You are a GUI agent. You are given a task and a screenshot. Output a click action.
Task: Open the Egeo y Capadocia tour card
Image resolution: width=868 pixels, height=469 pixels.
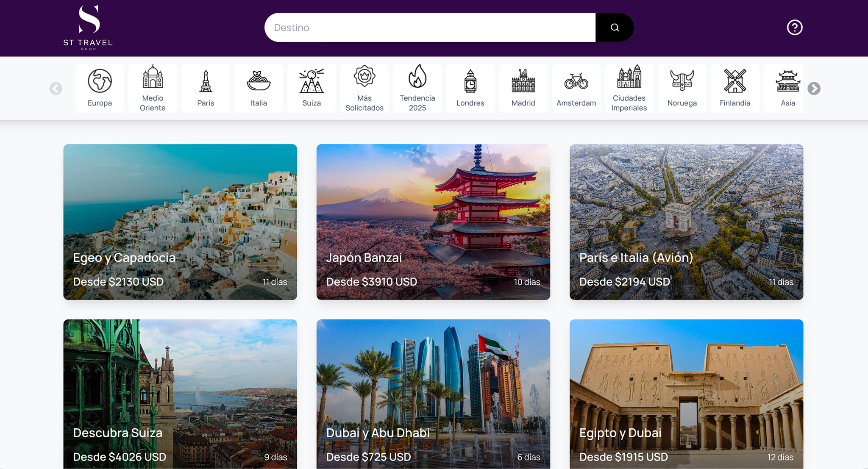click(180, 222)
